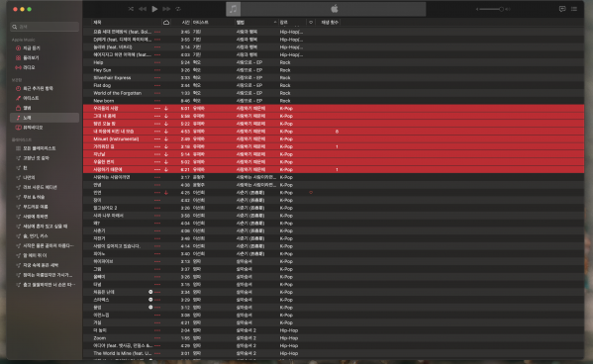This screenshot has height=364, width=593.
Task: Open the lyrics panel icon
Action: coord(562,9)
